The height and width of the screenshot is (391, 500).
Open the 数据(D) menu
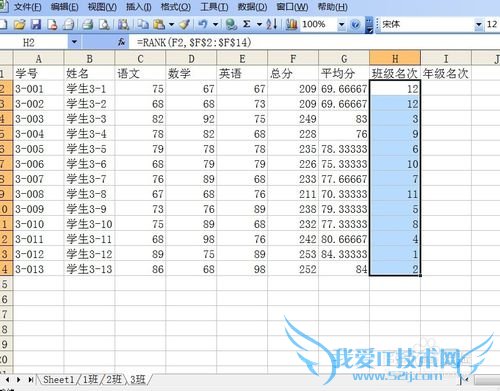pos(252,7)
